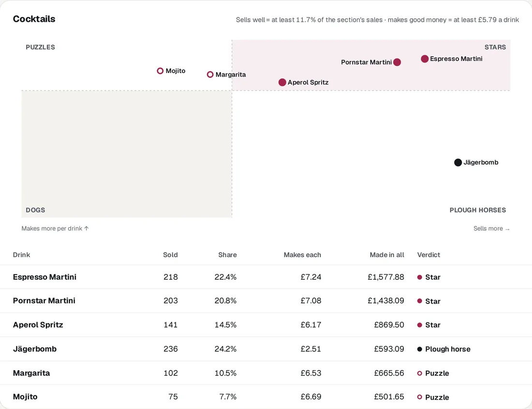
Task: Click the 'Makes more per drink ↑' axis label
Action: pyautogui.click(x=55, y=228)
